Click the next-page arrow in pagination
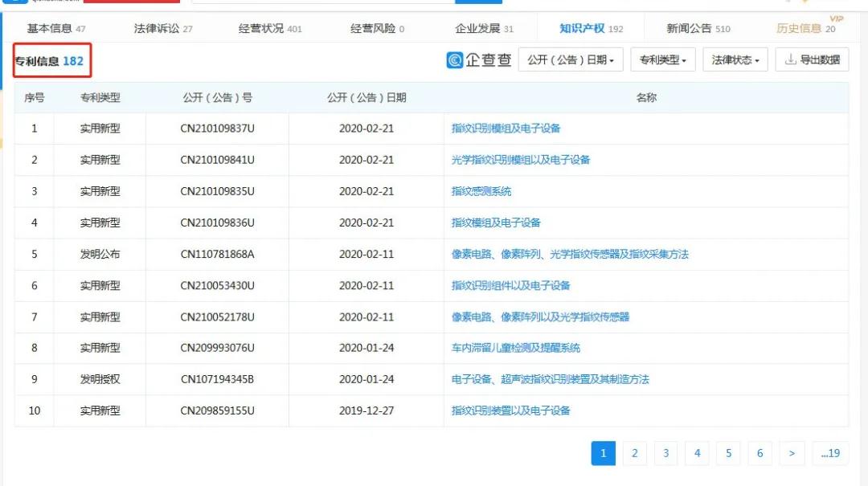This screenshot has height=486, width=868. 791,453
